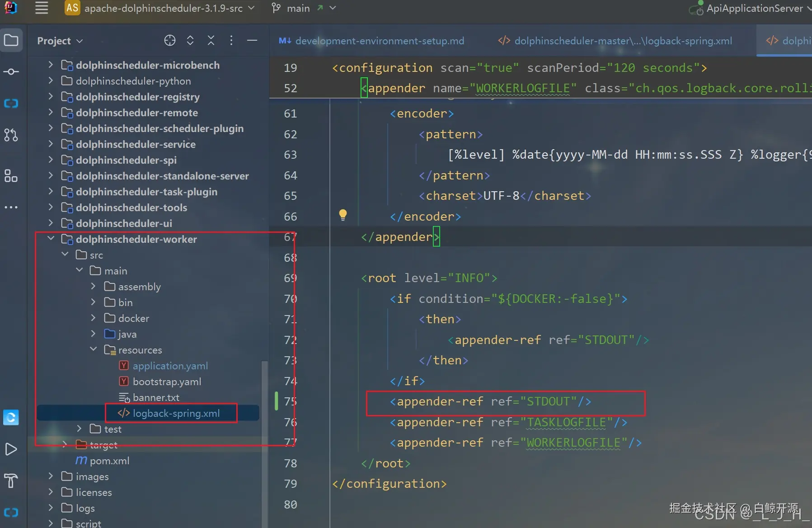Collapse the src folder
Viewport: 812px width, 528px height.
(x=66, y=255)
